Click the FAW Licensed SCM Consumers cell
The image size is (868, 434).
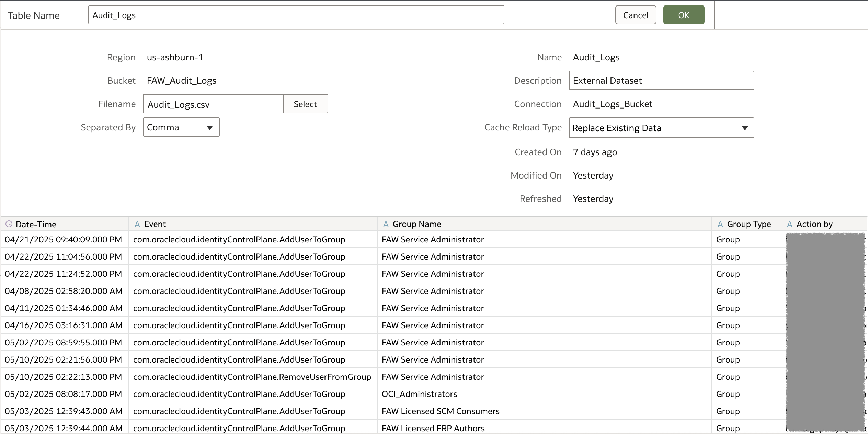pos(441,411)
